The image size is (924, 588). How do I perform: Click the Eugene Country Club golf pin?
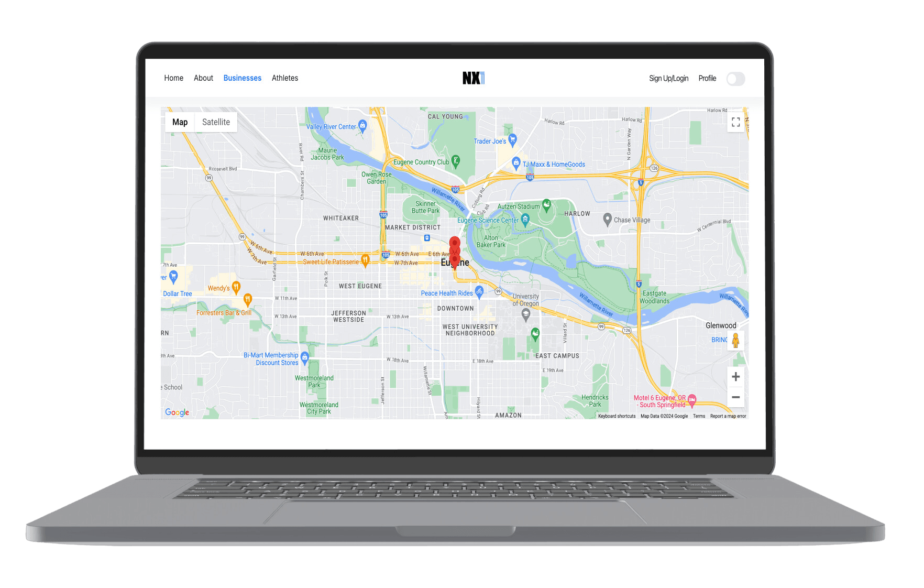tap(456, 161)
